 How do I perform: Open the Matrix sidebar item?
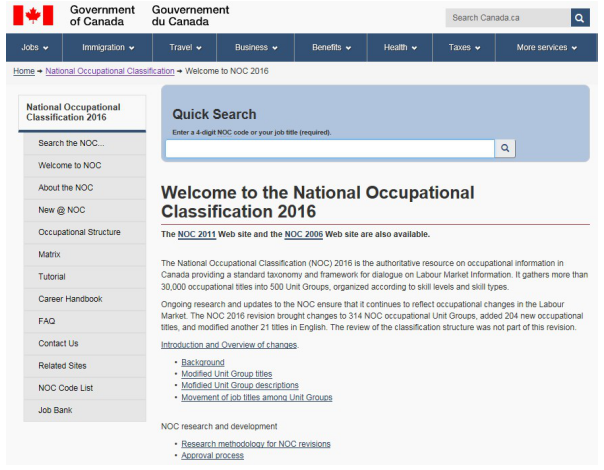(x=85, y=255)
